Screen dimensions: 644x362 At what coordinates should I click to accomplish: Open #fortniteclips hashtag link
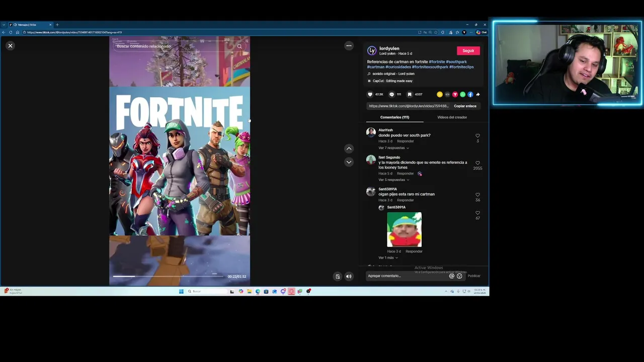pos(461,67)
